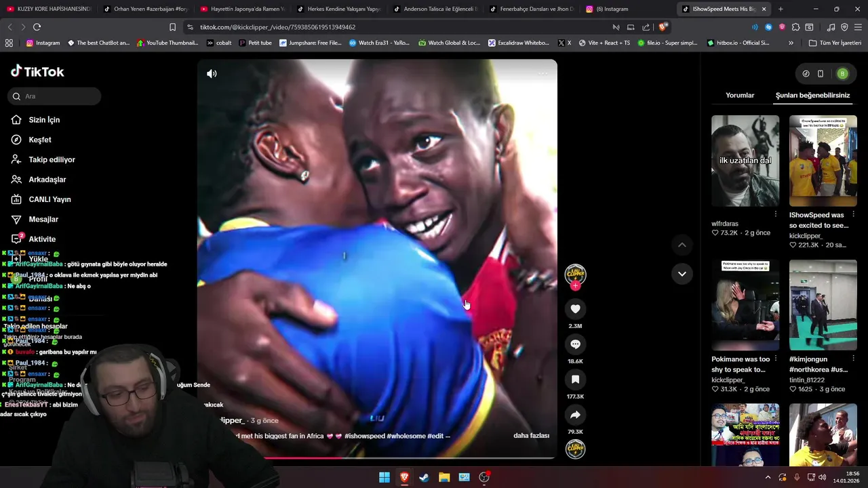The height and width of the screenshot is (488, 868).
Task: Go to the previous video arrow
Action: click(682, 245)
